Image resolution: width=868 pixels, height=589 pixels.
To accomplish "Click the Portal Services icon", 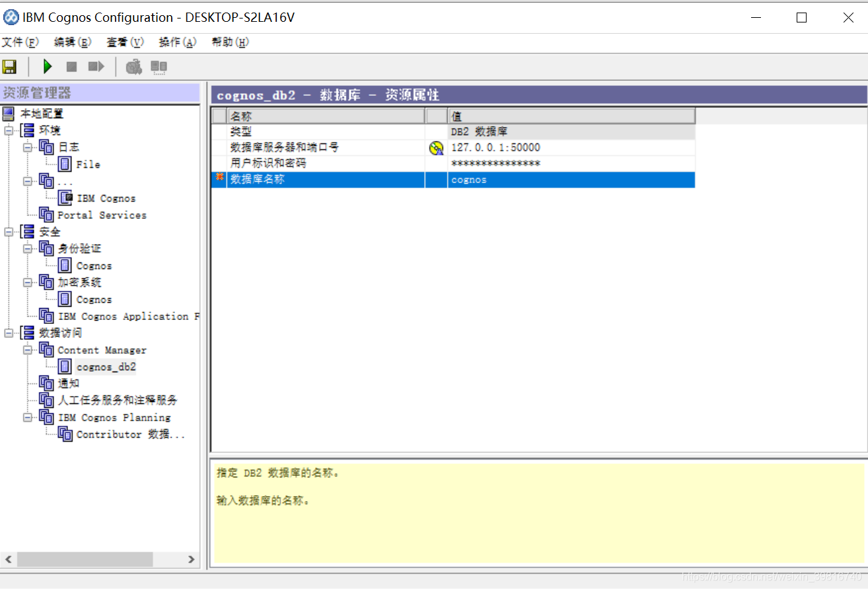I will 46,215.
